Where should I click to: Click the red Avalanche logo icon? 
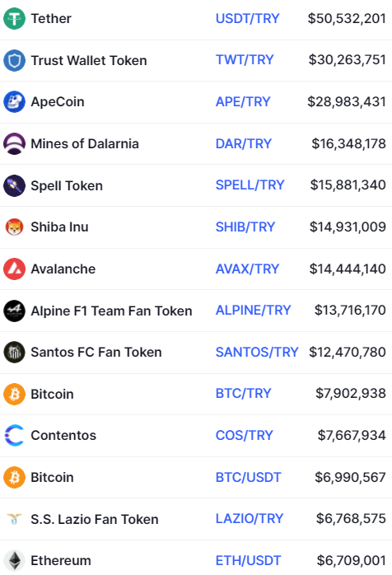click(x=14, y=269)
